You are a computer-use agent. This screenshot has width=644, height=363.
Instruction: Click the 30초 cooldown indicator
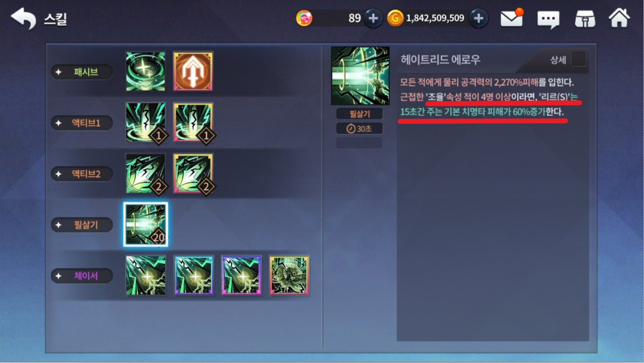(x=360, y=129)
